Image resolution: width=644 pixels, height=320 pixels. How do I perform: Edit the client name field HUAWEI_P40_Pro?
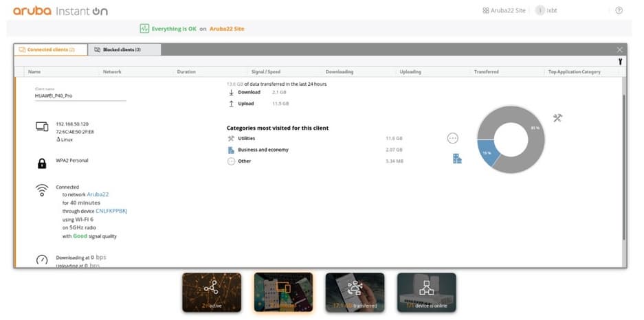pyautogui.click(x=80, y=95)
